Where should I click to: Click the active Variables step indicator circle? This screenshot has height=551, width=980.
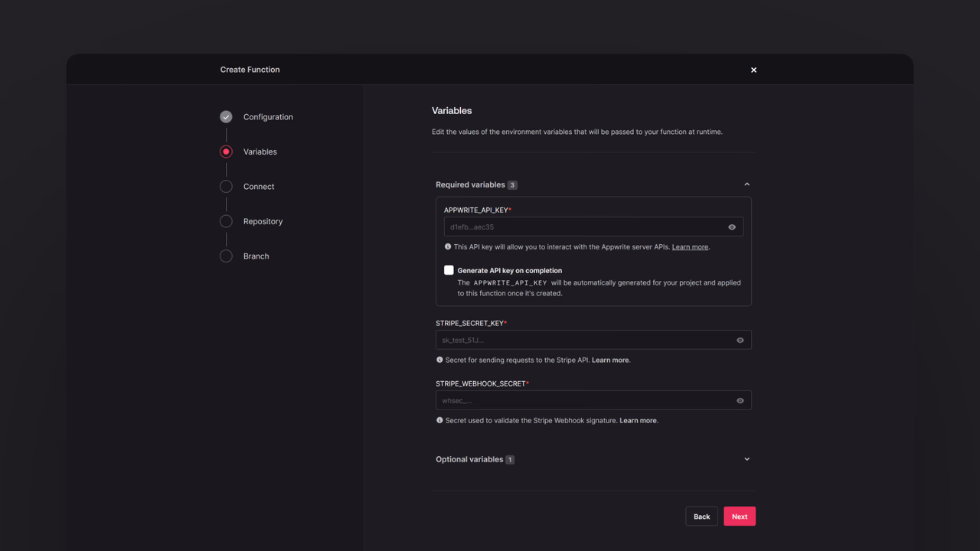(x=226, y=152)
